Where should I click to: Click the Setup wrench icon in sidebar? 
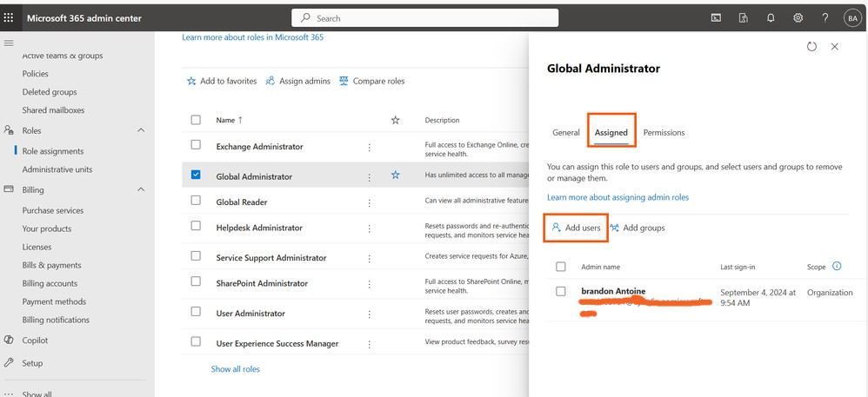click(9, 363)
